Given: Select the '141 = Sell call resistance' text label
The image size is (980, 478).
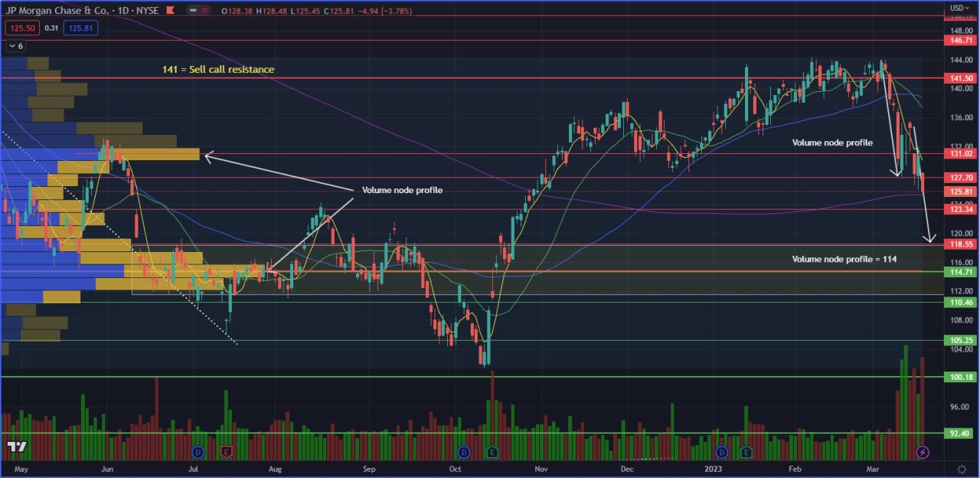Looking at the screenshot, I should point(218,70).
